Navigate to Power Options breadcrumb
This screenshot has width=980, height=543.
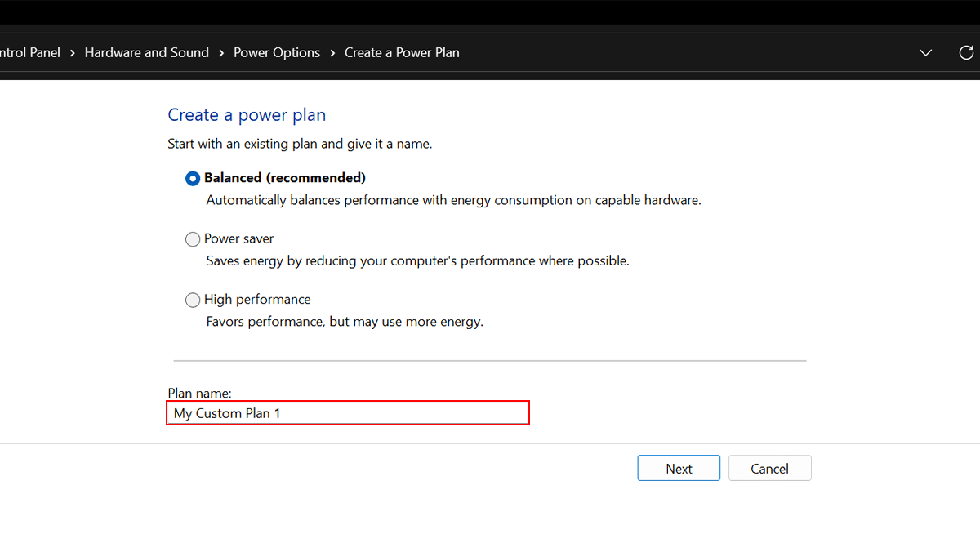tap(277, 52)
